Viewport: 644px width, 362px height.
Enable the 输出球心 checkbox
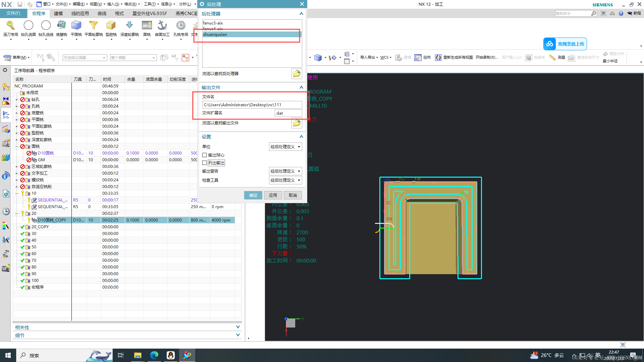pyautogui.click(x=204, y=155)
